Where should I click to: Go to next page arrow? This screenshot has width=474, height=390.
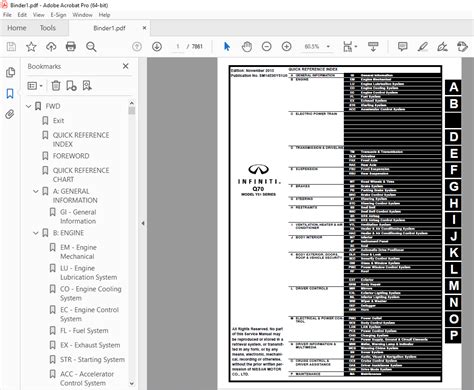[x=157, y=47]
